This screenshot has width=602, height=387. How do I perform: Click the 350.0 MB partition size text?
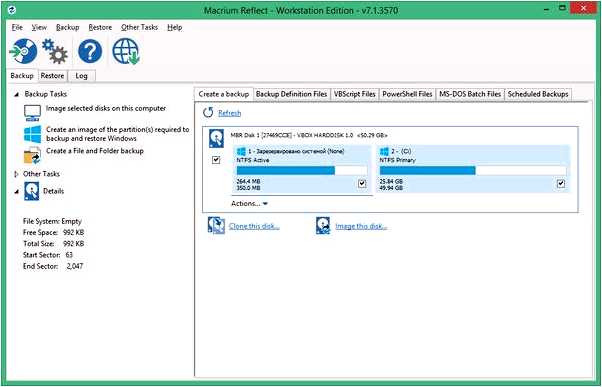pos(248,188)
